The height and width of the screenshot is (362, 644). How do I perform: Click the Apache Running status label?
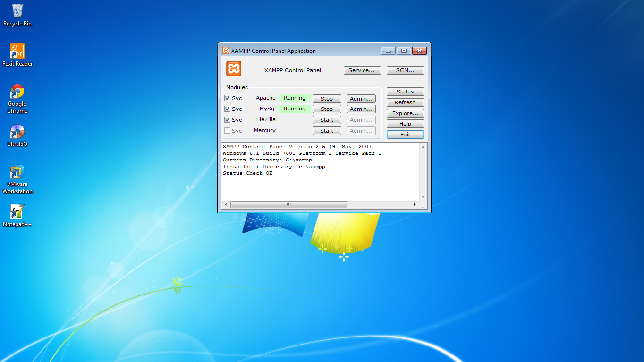(295, 98)
